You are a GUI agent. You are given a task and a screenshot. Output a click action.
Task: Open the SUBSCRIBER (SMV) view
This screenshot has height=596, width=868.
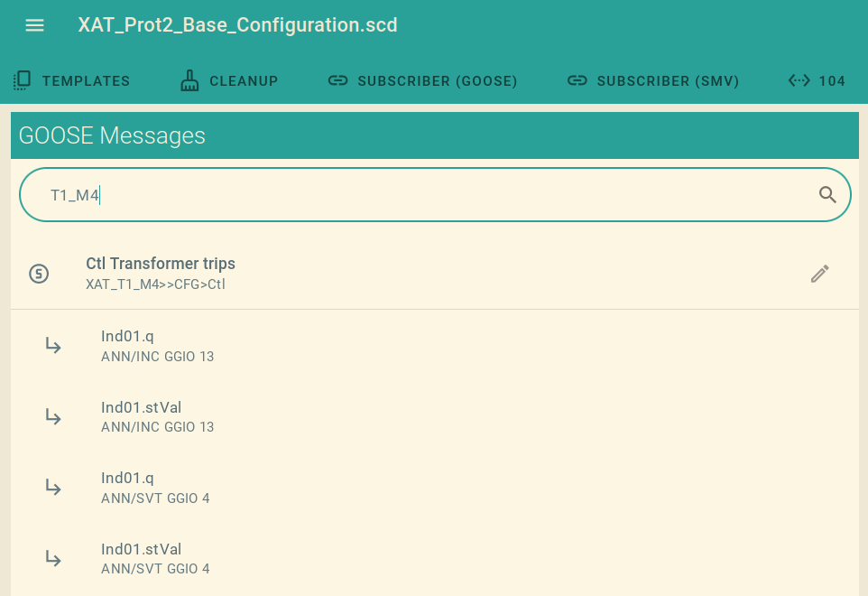(x=652, y=80)
